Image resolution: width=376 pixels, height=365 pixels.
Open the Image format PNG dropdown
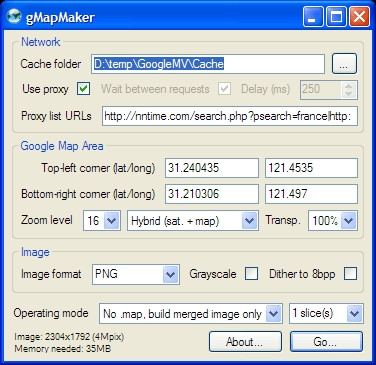[136, 274]
